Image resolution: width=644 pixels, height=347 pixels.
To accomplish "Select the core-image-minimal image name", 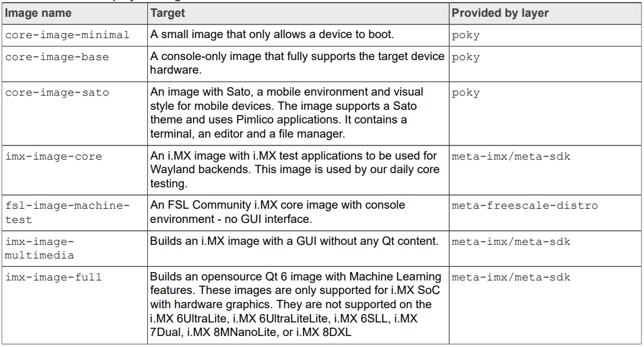I will pyautogui.click(x=67, y=35).
